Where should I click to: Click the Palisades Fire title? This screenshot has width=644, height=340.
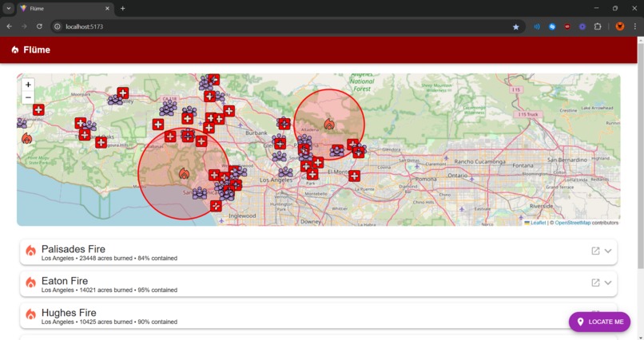pyautogui.click(x=73, y=249)
